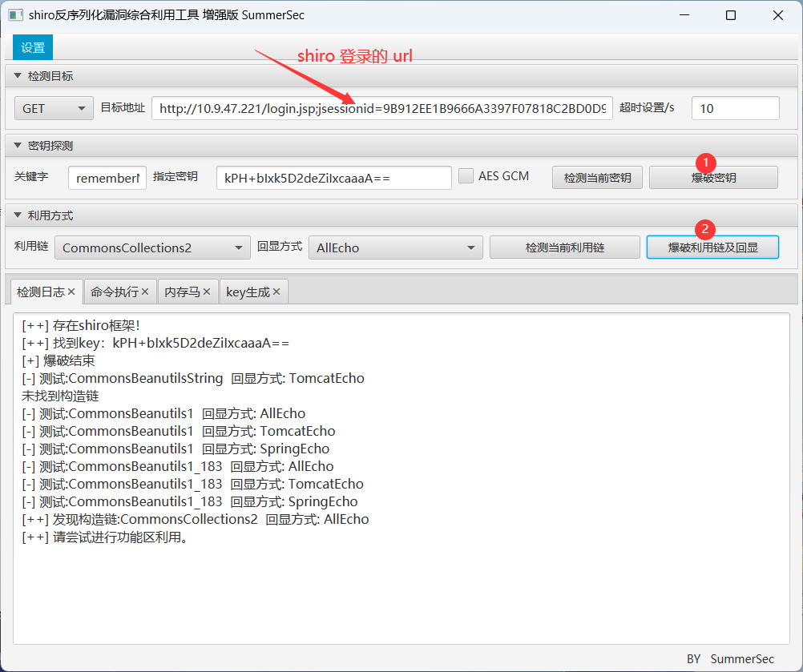Collapse the 密钥探测 section
The height and width of the screenshot is (672, 803).
click(18, 145)
